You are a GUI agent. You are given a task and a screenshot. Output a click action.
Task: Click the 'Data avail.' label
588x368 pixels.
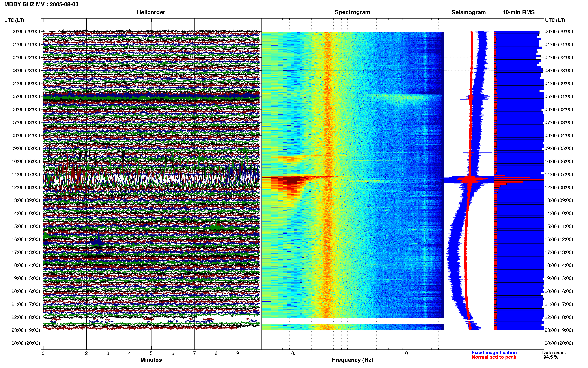[554, 353]
